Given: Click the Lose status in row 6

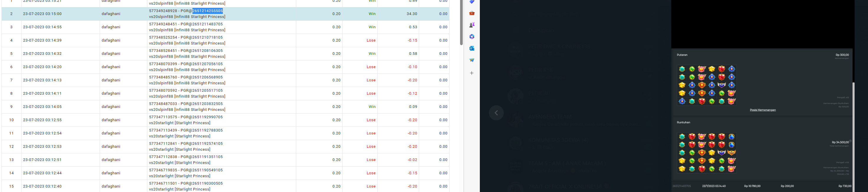Looking at the screenshot, I should (371, 67).
